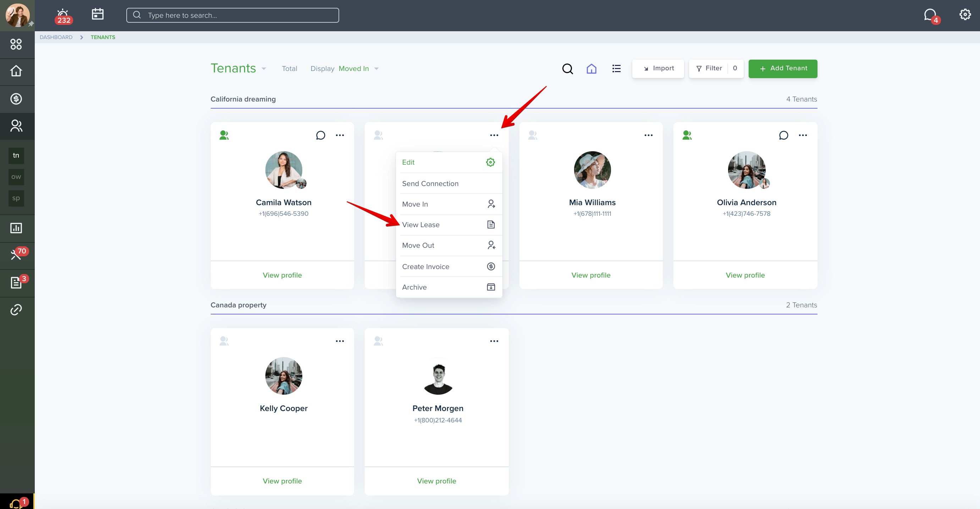Click Mia Williams's profile photo

[x=592, y=170]
